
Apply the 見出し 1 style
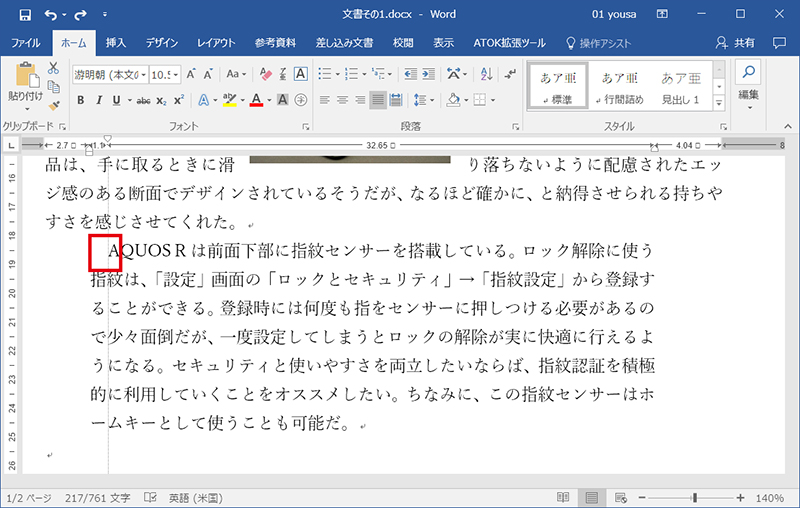pyautogui.click(x=681, y=86)
